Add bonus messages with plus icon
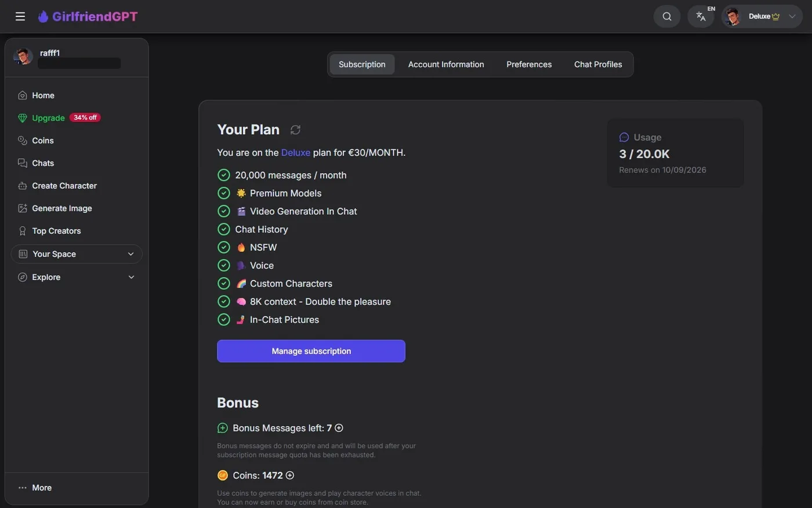Screen dimensions: 812x508 339,428
